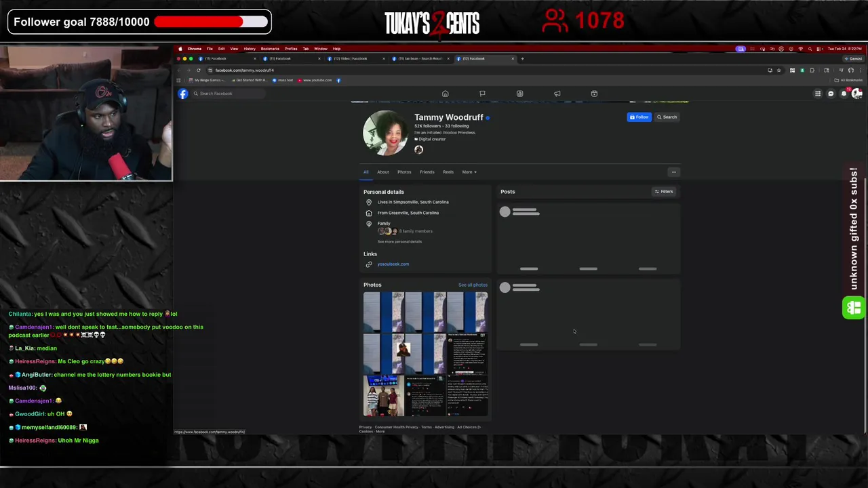Open the Messenger icon
This screenshot has width=868, height=488.
[831, 94]
